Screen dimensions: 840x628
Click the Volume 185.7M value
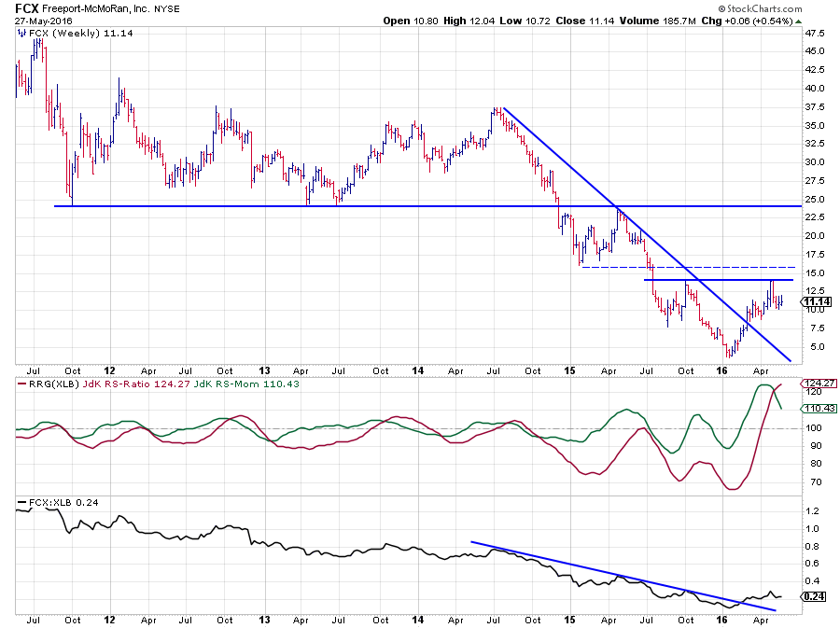click(657, 21)
